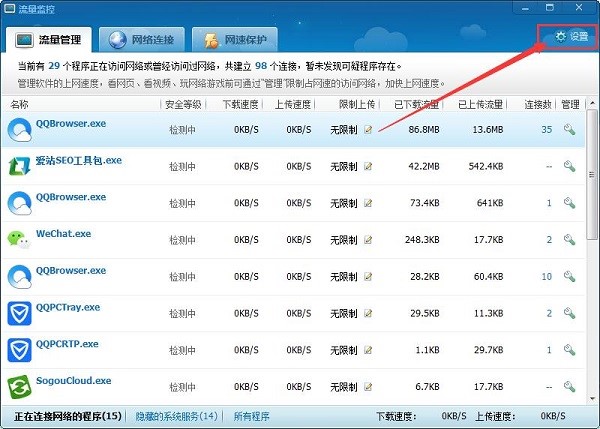Minimize the 流量监控 window
600x429 pixels.
coord(525,8)
